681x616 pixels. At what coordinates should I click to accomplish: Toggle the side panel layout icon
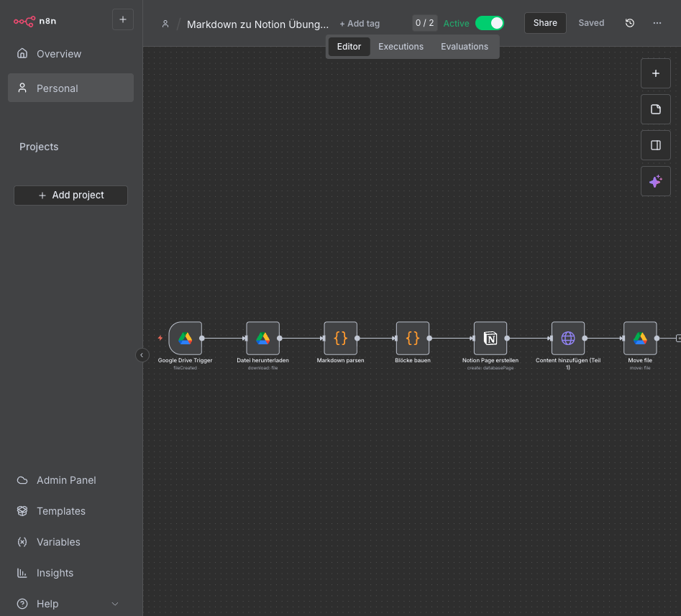(656, 145)
